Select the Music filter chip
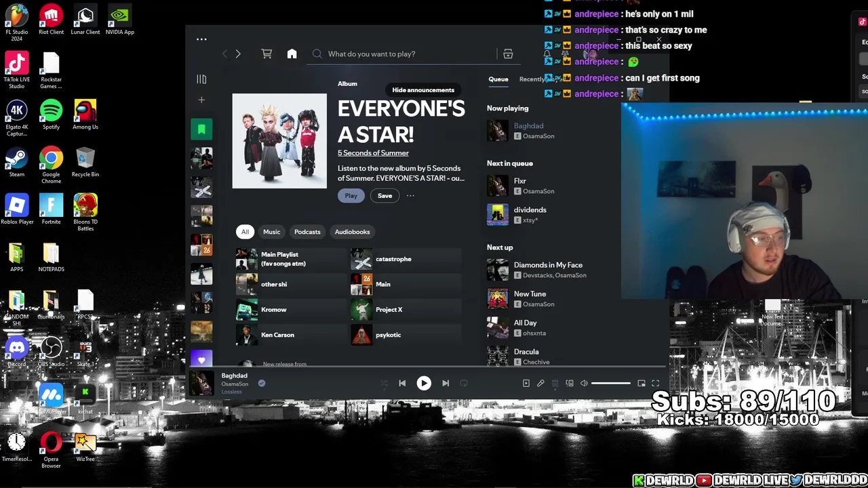This screenshot has height=488, width=868. [271, 232]
